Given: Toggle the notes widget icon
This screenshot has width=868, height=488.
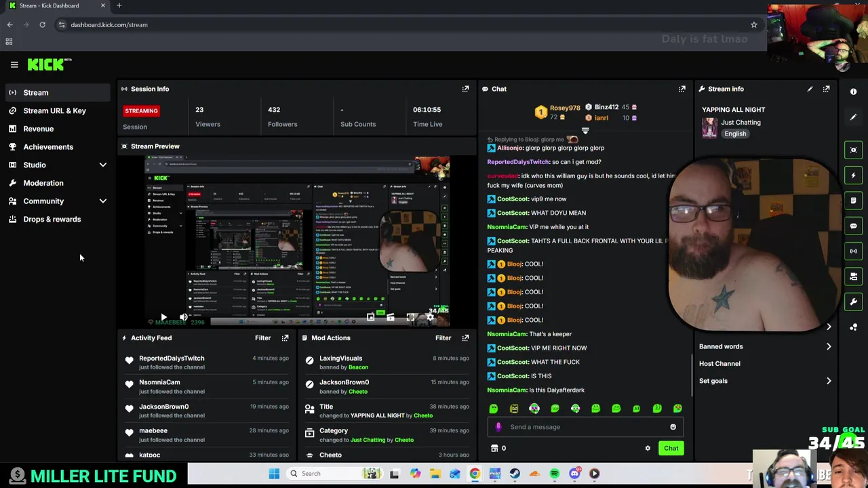Looking at the screenshot, I should click(854, 201).
